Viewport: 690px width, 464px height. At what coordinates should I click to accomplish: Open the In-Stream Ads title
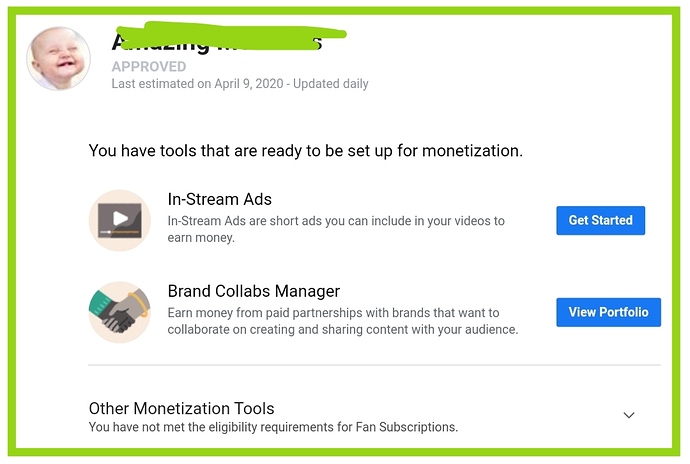pyautogui.click(x=220, y=199)
